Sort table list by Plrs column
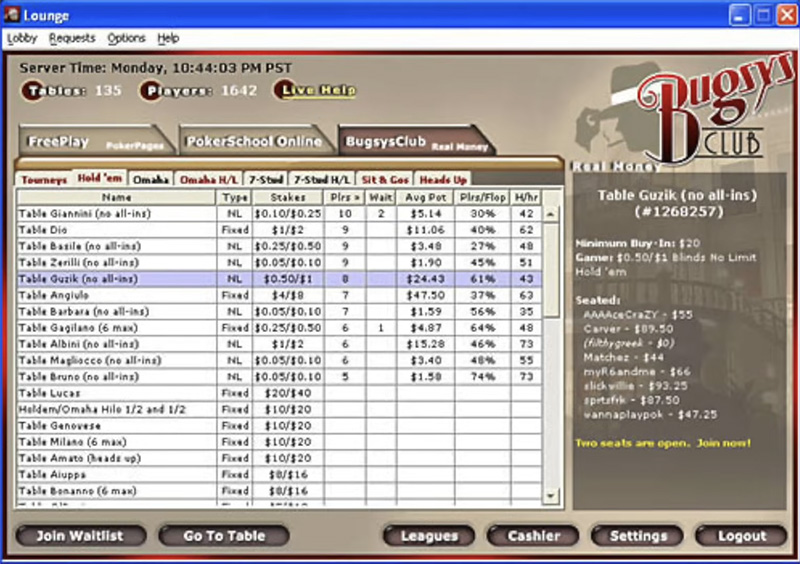 [343, 198]
